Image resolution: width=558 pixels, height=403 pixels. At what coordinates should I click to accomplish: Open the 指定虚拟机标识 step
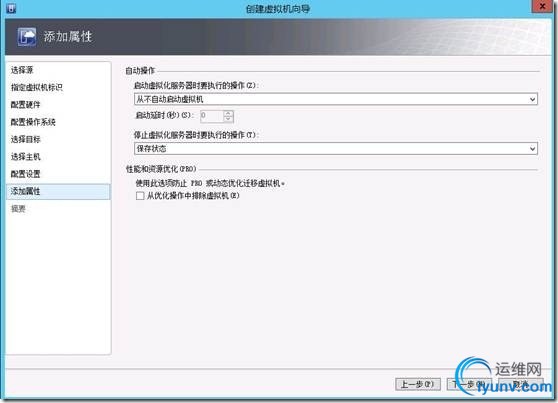[x=37, y=87]
